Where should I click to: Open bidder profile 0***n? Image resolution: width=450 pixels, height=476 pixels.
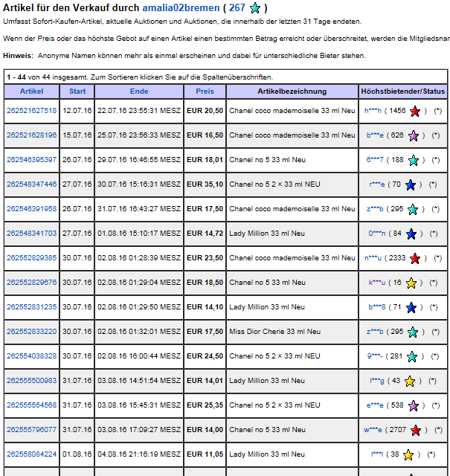pos(377,234)
